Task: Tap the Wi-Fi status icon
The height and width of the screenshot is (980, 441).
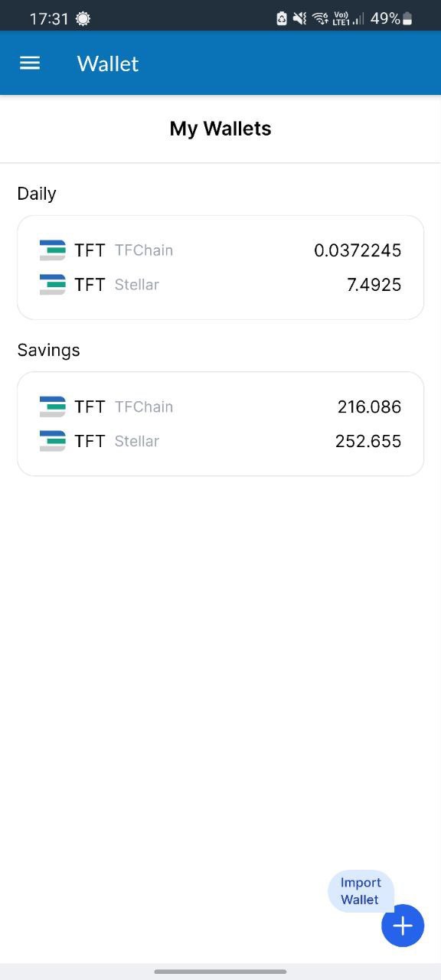Action: pyautogui.click(x=320, y=18)
